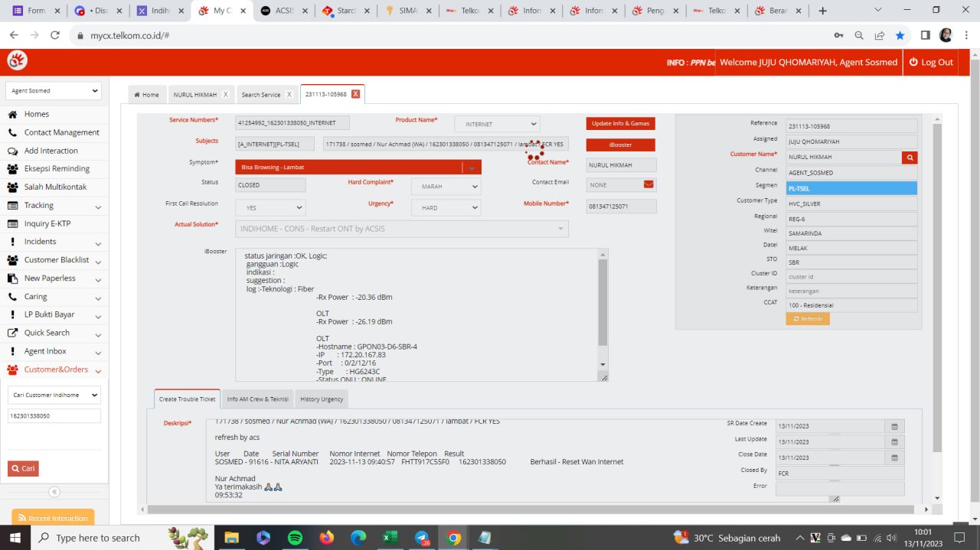Viewport: 980px width, 550px height.
Task: Click the red Cari button
Action: [x=23, y=469]
